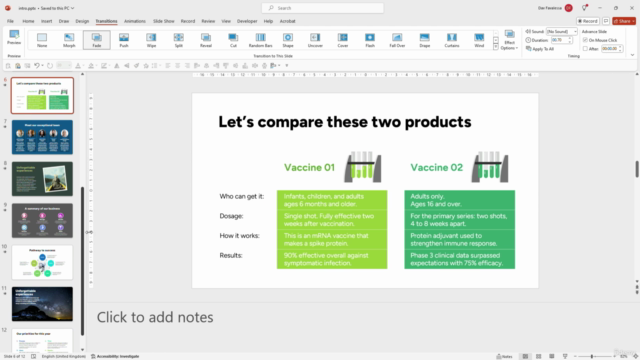This screenshot has width=640, height=360.
Task: Select the Wipe transition
Action: click(x=151, y=40)
